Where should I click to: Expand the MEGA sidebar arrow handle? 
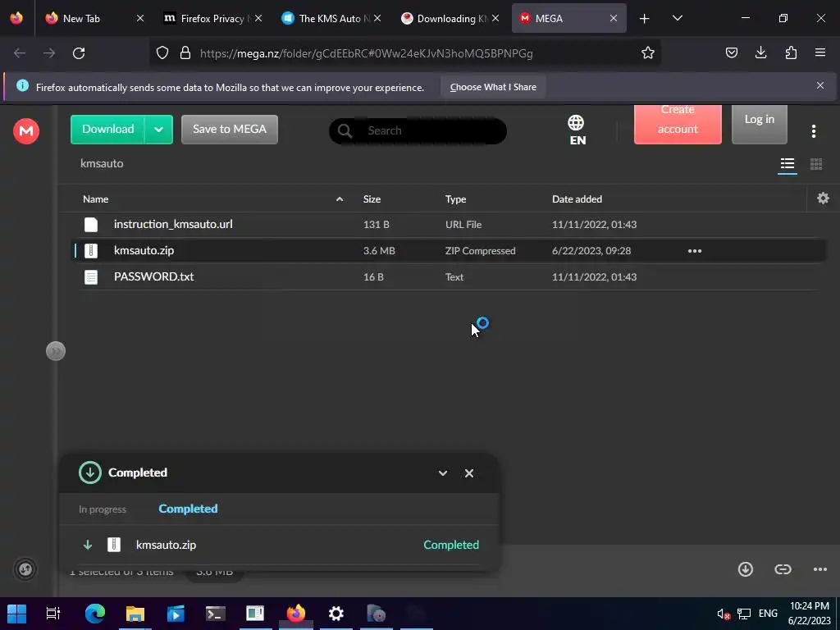point(56,351)
